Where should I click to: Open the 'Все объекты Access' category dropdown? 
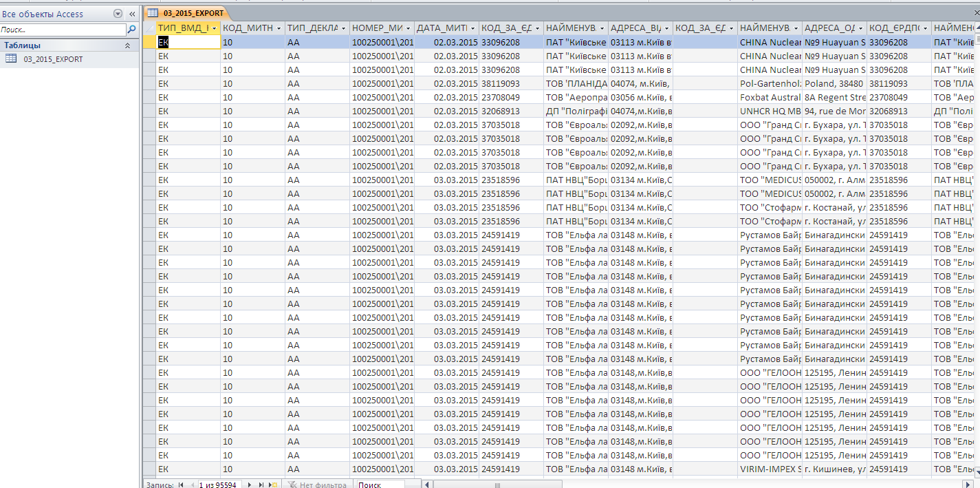tap(118, 14)
